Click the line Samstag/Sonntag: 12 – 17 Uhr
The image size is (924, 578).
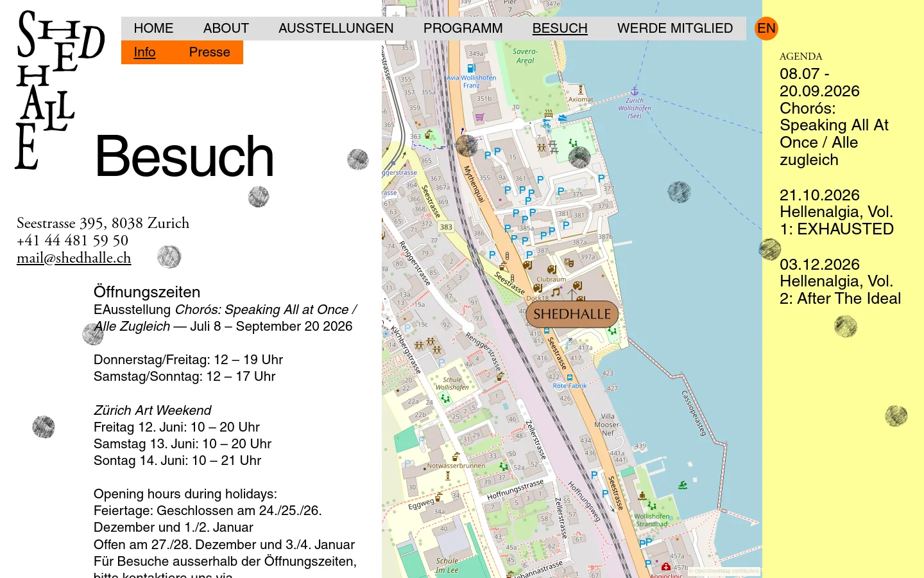[184, 376]
